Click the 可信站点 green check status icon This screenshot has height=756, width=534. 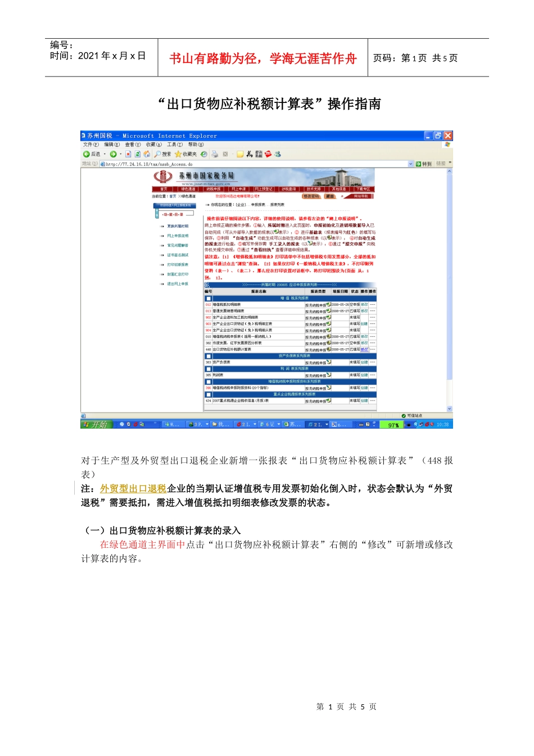click(404, 416)
